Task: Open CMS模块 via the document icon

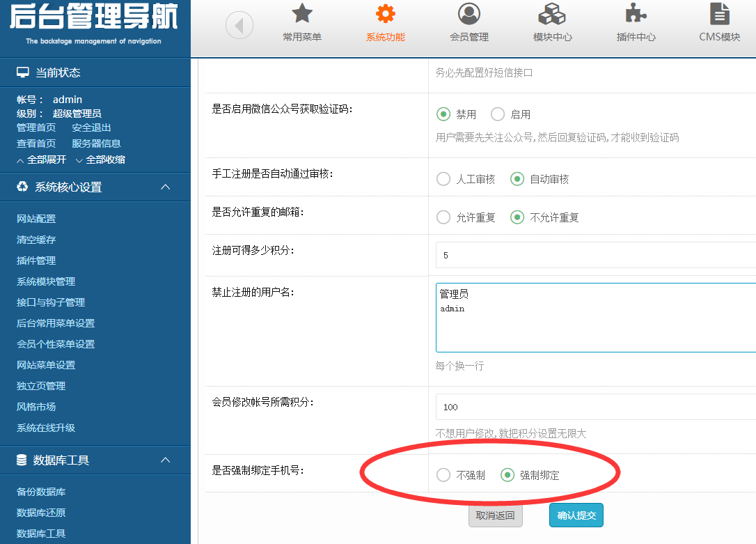Action: [719, 14]
